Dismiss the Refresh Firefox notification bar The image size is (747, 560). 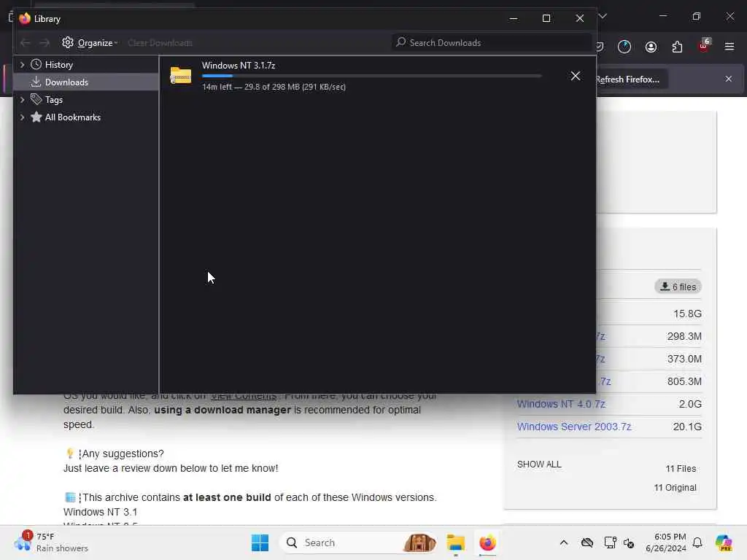click(729, 79)
